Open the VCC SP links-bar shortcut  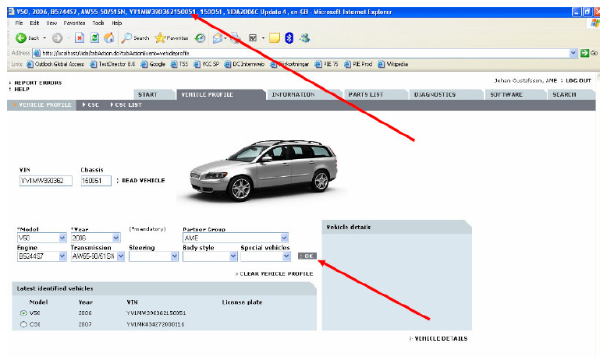(x=206, y=64)
